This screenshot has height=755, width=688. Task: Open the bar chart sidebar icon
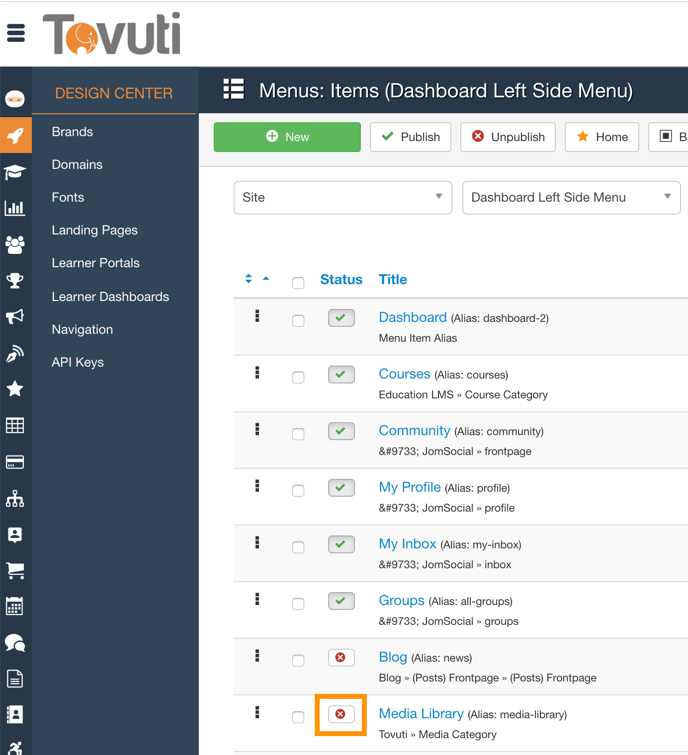15,208
